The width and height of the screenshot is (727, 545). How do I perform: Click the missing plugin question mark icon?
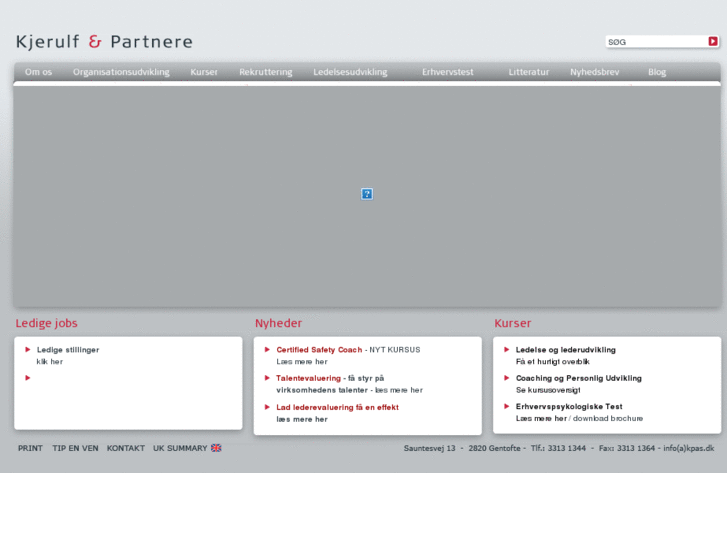367,194
